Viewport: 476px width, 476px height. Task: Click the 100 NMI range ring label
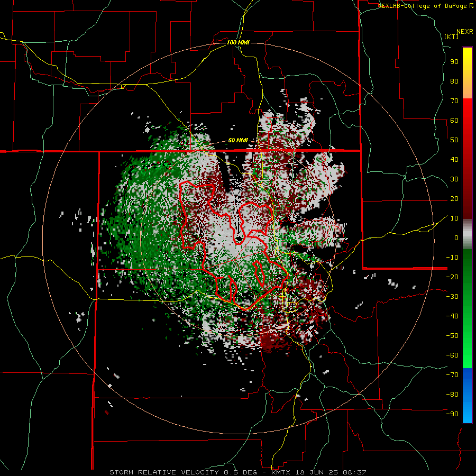click(x=238, y=42)
